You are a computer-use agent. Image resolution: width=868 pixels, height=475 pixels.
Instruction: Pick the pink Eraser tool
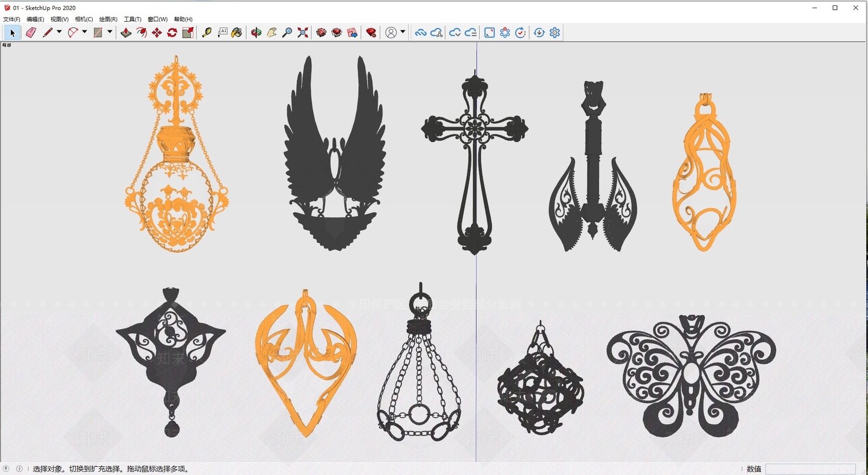(31, 33)
